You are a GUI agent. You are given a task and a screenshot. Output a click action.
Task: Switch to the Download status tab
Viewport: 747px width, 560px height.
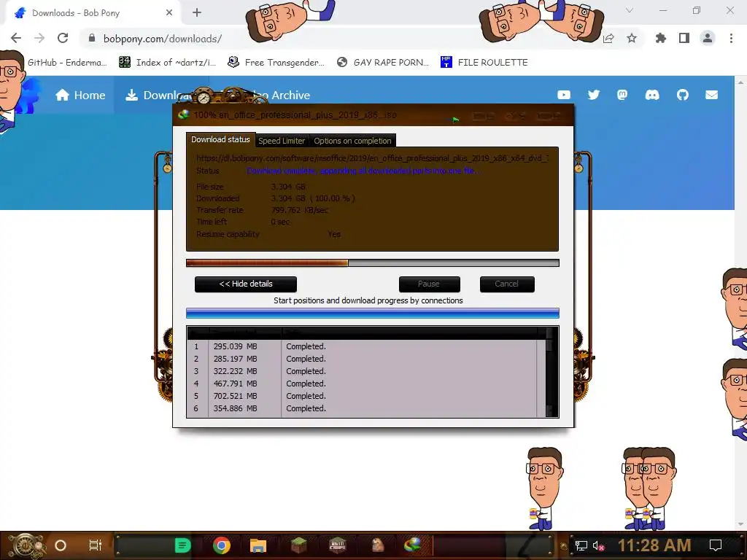point(220,139)
